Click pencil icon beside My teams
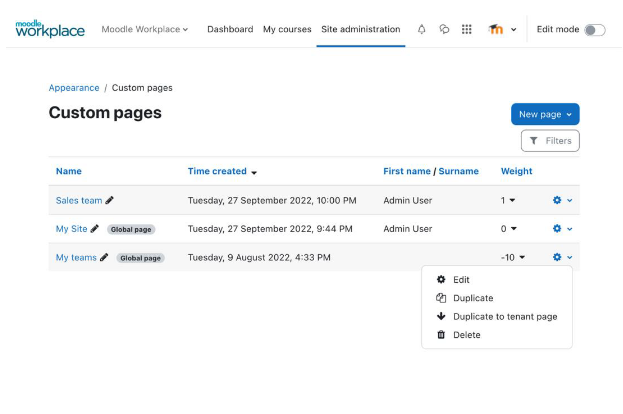This screenshot has width=623, height=414. pos(104,257)
